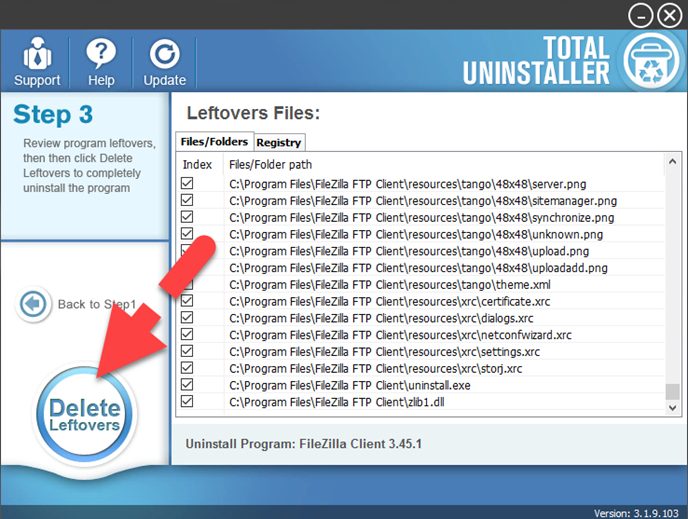The width and height of the screenshot is (688, 519).
Task: Click the Back to Step1 arrow icon
Action: pyautogui.click(x=33, y=304)
